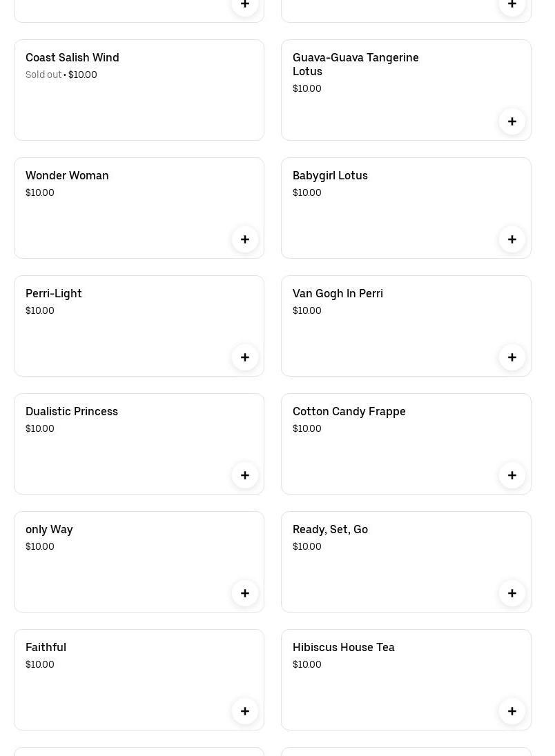Add Ready, Set, Go plus icon
This screenshot has height=756, width=555.
(512, 593)
